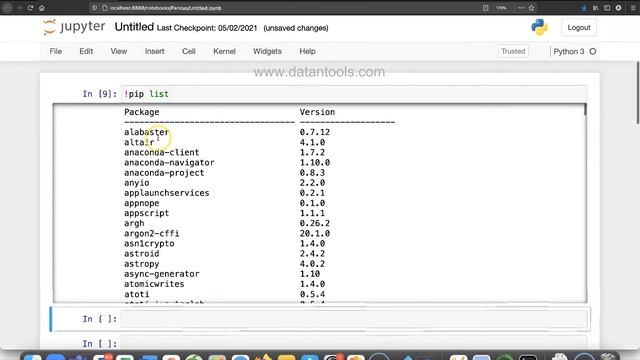The image size is (640, 360).
Task: Click the Trusted notebook button
Action: click(513, 51)
